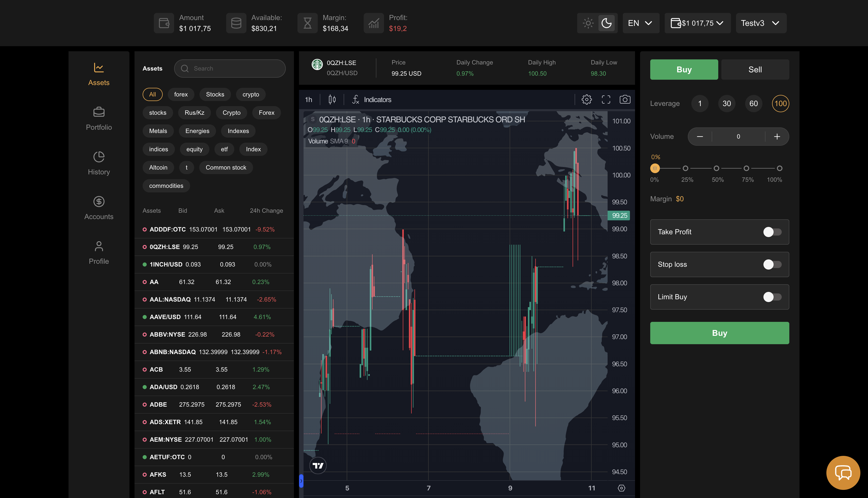The width and height of the screenshot is (868, 498).
Task: Open the Profile section
Action: tap(98, 252)
